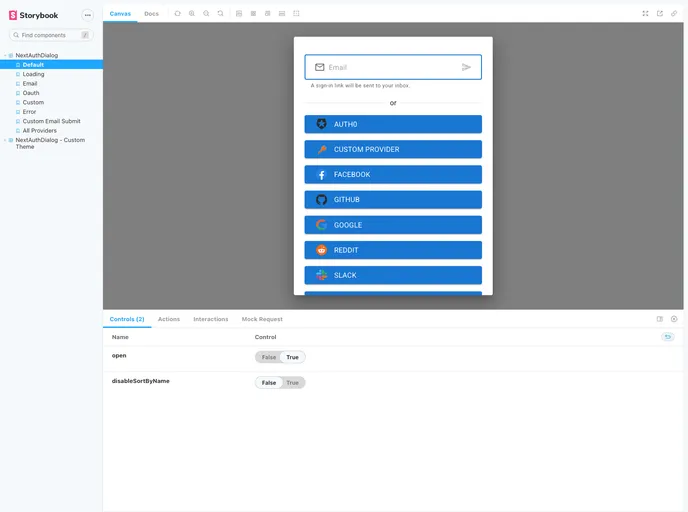Screen dimensions: 688x512
Task: Sign in with the GITHUB button
Action: point(393,200)
